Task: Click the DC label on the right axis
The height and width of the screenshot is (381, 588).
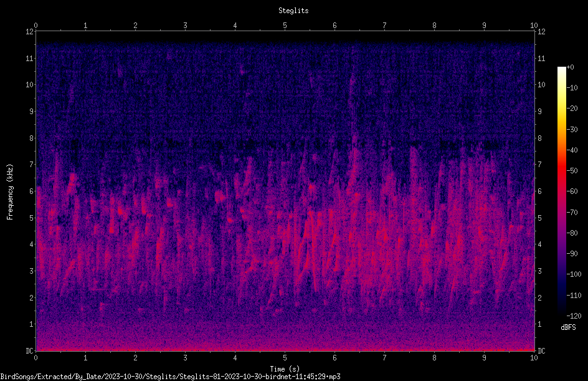Action: pyautogui.click(x=541, y=350)
